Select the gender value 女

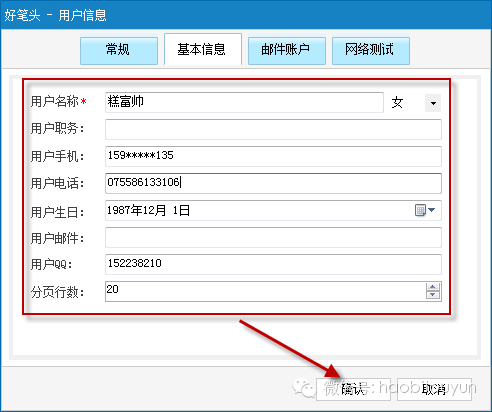[x=397, y=103]
